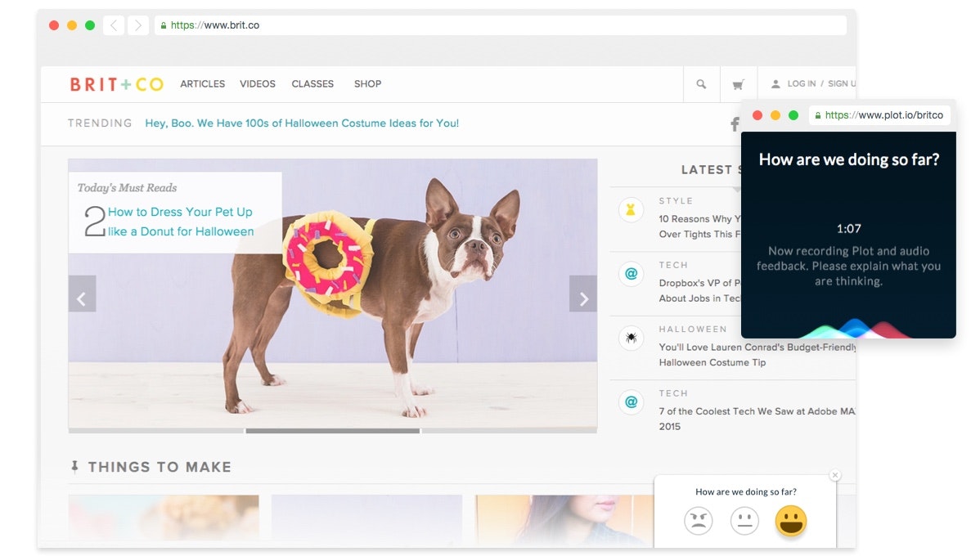
Task: Open the Shop menu
Action: [x=367, y=83]
